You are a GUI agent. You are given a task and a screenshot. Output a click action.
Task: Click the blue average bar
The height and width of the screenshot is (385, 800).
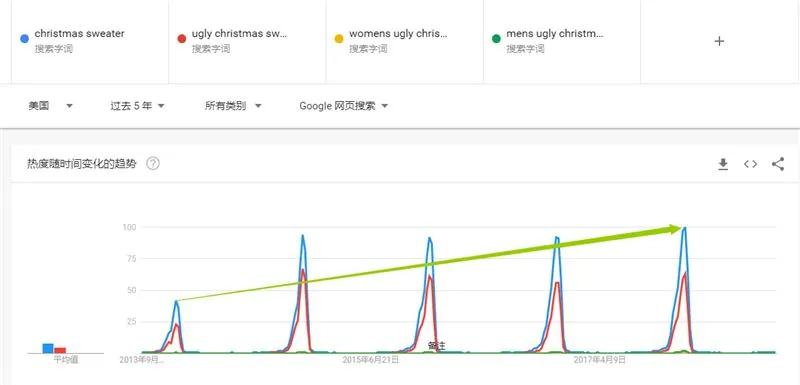(48, 348)
